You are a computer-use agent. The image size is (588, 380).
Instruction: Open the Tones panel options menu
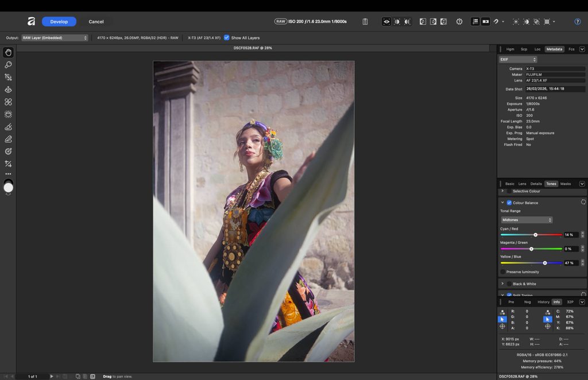582,184
